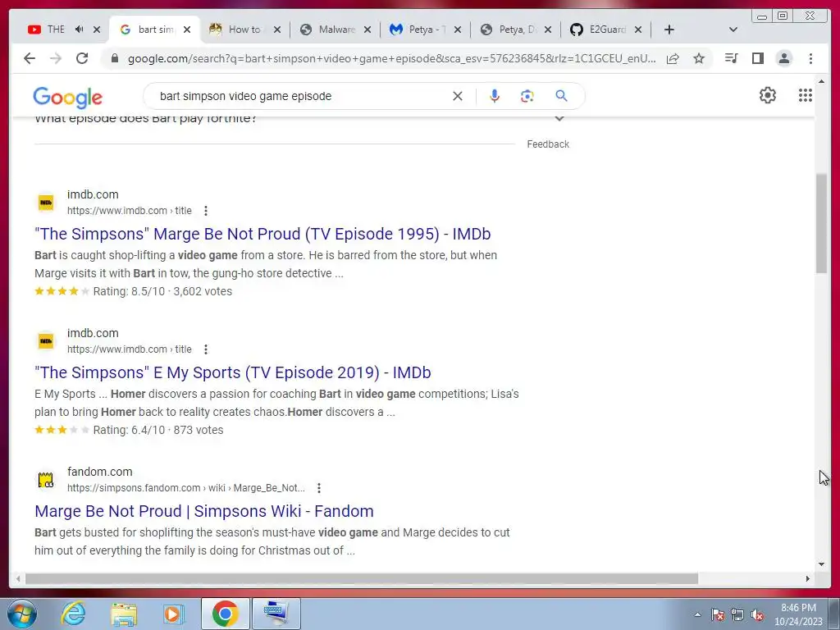
Task: Expand the tab search dropdown
Action: (x=733, y=30)
